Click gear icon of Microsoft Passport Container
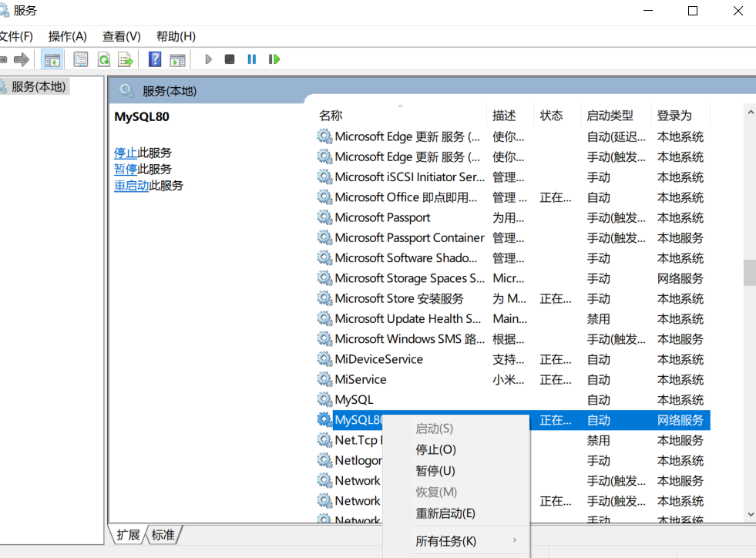 [x=324, y=237]
